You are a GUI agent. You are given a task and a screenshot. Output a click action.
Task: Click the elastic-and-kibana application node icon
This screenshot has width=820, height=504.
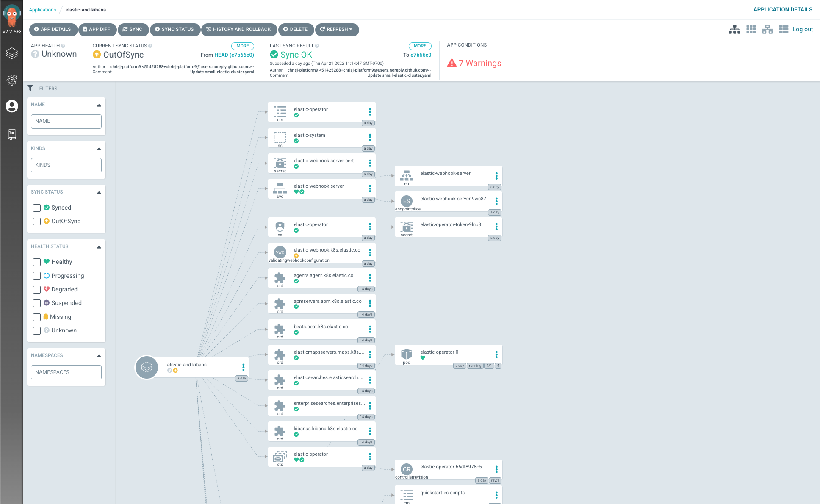point(147,367)
